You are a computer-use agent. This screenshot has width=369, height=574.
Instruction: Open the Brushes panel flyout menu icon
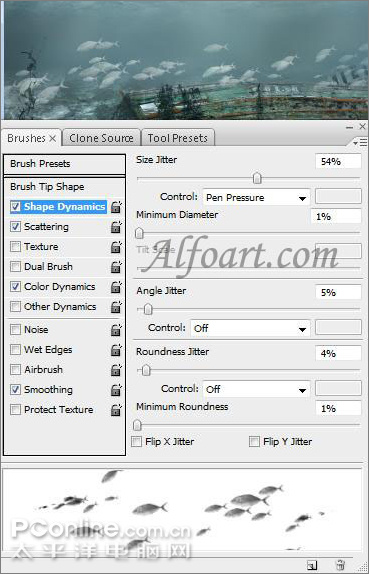point(360,143)
